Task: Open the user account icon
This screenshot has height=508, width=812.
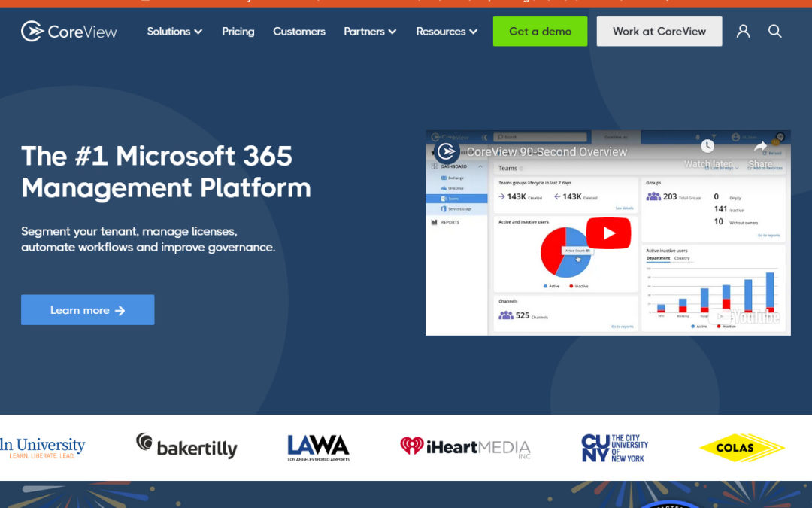Action: [743, 31]
